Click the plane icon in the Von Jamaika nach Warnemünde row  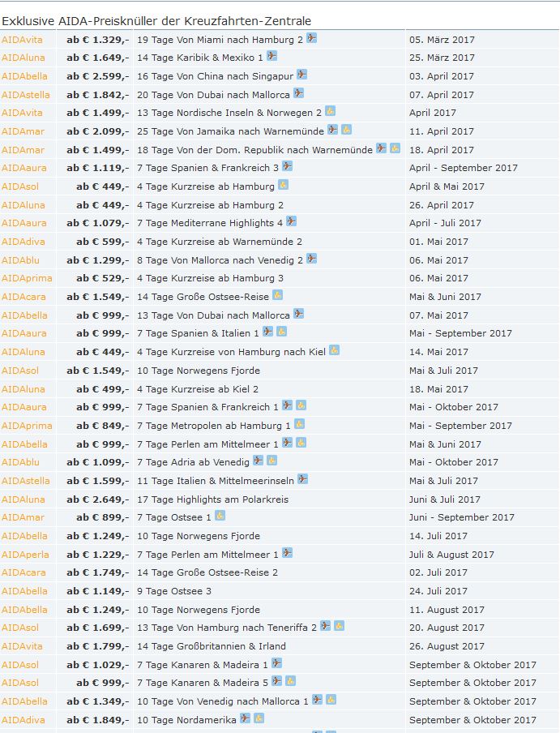[x=332, y=129]
